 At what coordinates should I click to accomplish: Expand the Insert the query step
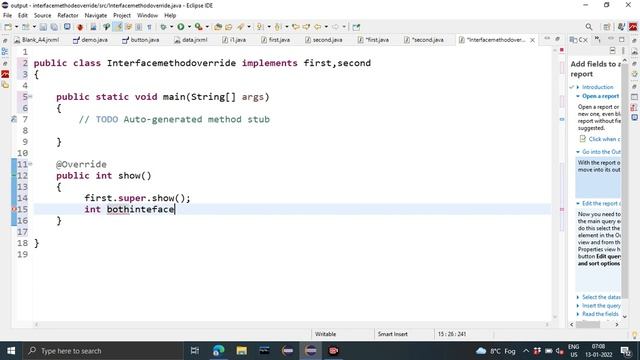[x=578, y=306]
